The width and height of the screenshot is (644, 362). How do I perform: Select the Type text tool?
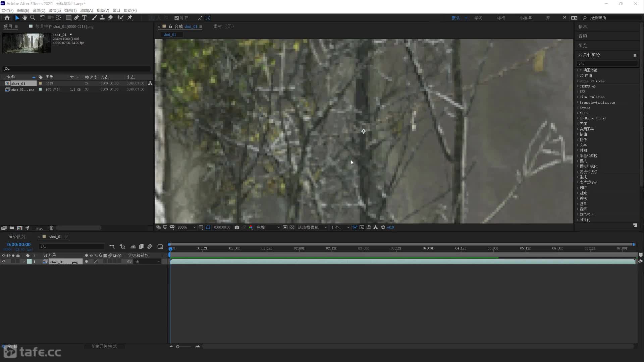(84, 18)
